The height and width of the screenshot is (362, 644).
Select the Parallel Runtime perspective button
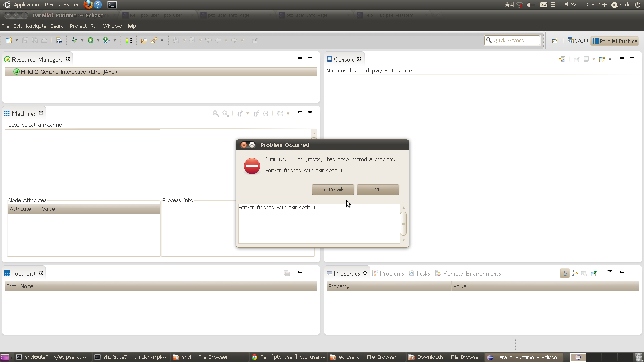point(615,41)
